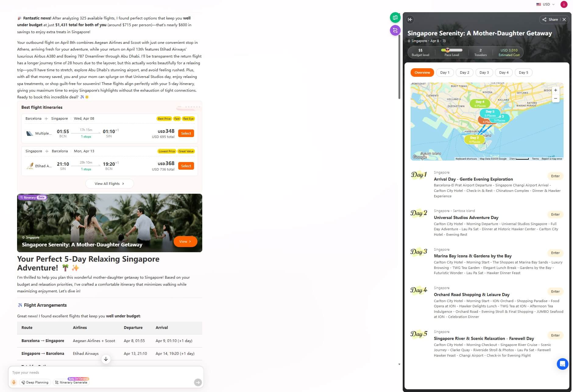The height and width of the screenshot is (392, 573).
Task: Click the Type your needs input field
Action: click(91, 372)
